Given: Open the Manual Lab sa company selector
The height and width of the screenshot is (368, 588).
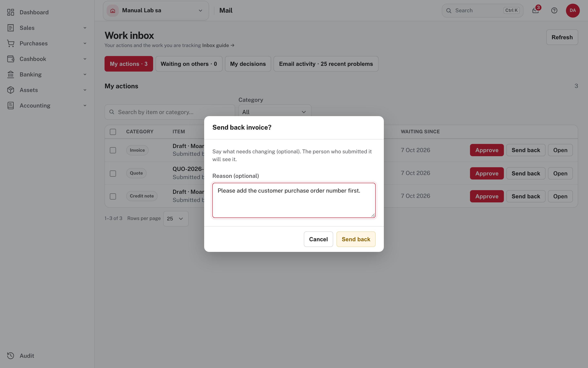Looking at the screenshot, I should [x=156, y=11].
